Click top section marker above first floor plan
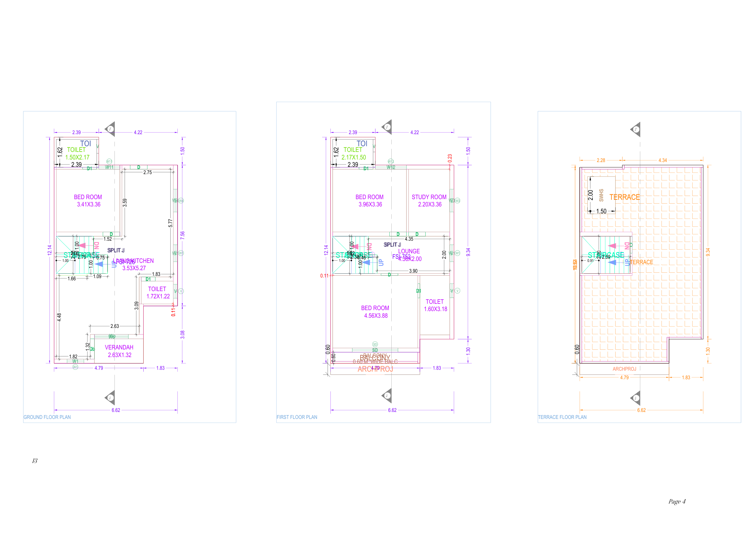The width and height of the screenshot is (756, 534). pos(387,127)
